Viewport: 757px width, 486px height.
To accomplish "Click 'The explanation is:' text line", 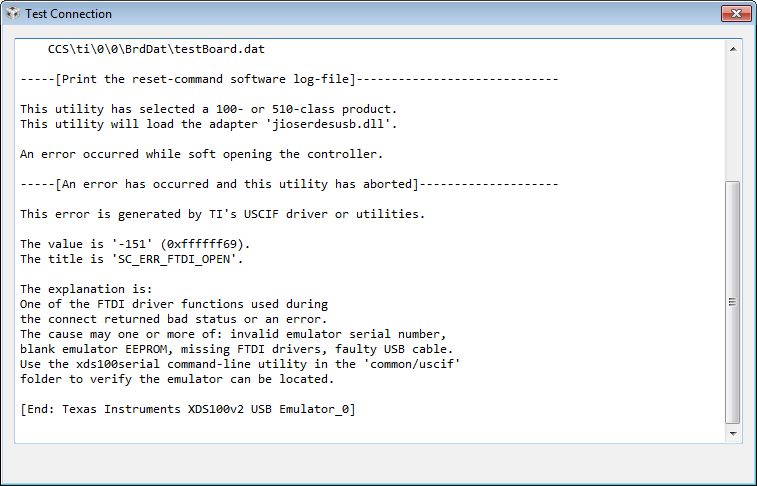I will click(83, 289).
